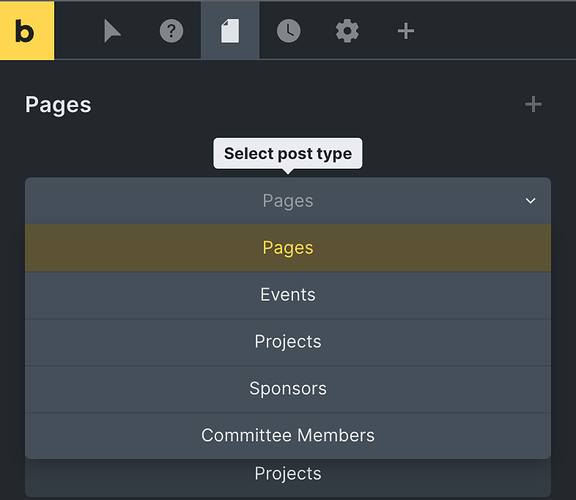Open revision history clock icon

(x=288, y=31)
